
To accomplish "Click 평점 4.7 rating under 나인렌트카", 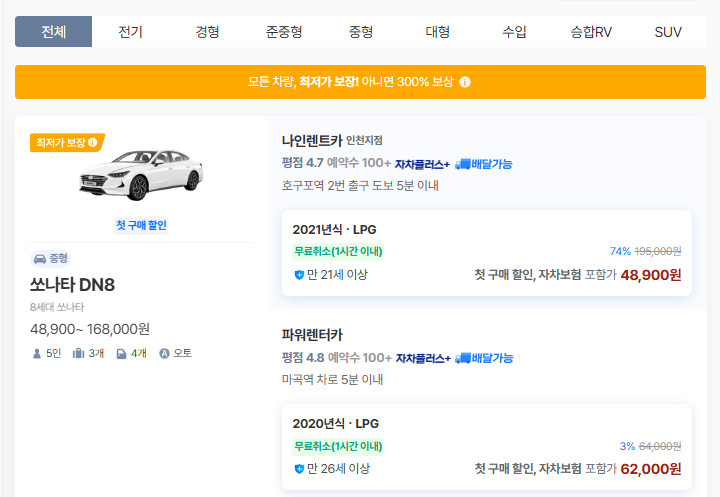I will [x=302, y=163].
